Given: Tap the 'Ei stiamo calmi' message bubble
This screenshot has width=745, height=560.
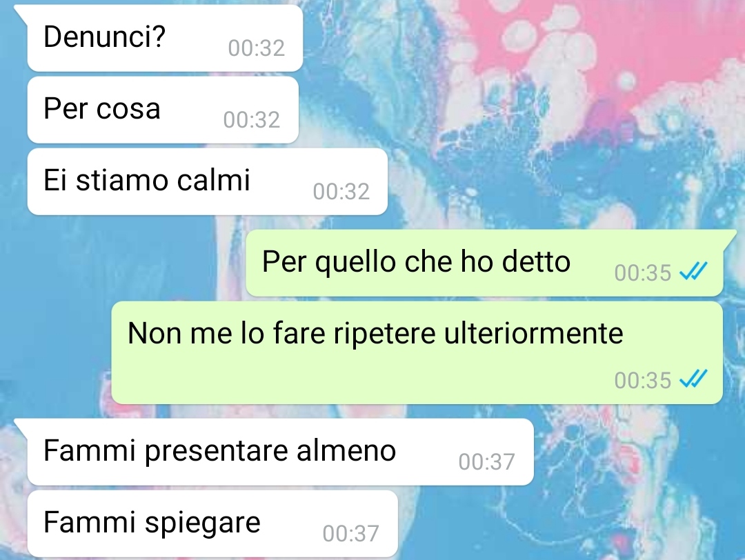Looking at the screenshot, I should click(207, 181).
